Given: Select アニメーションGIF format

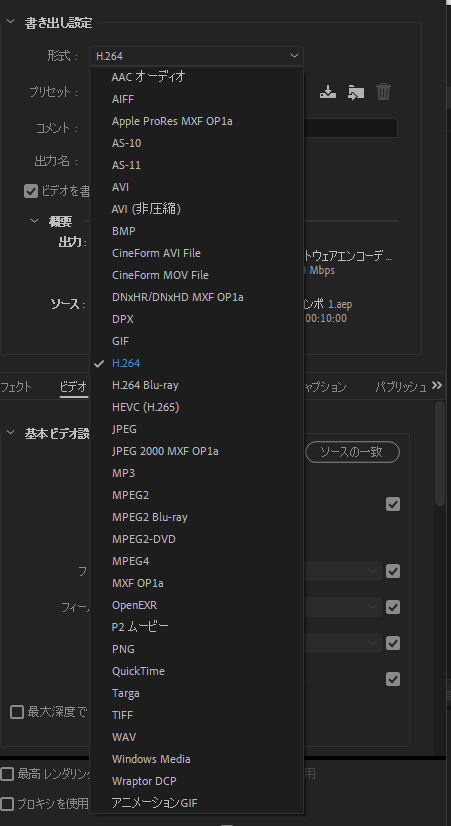Looking at the screenshot, I should [196, 803].
